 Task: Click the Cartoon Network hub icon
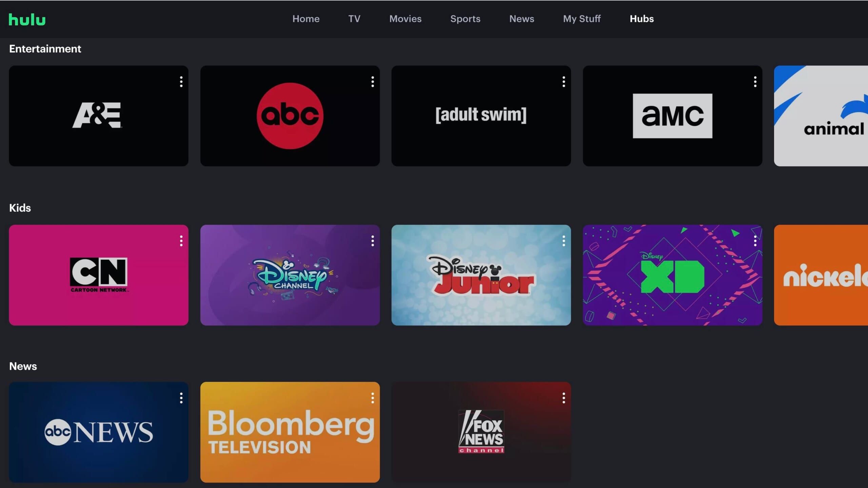(98, 275)
